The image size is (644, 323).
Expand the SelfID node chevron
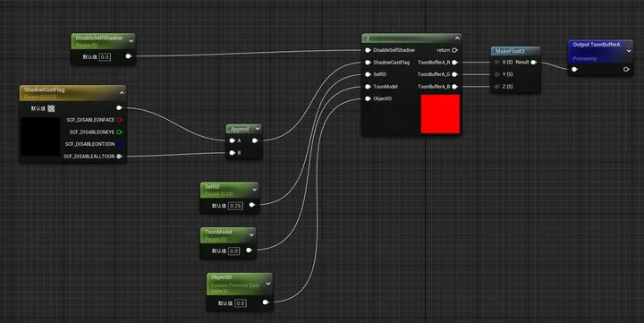pos(254,190)
